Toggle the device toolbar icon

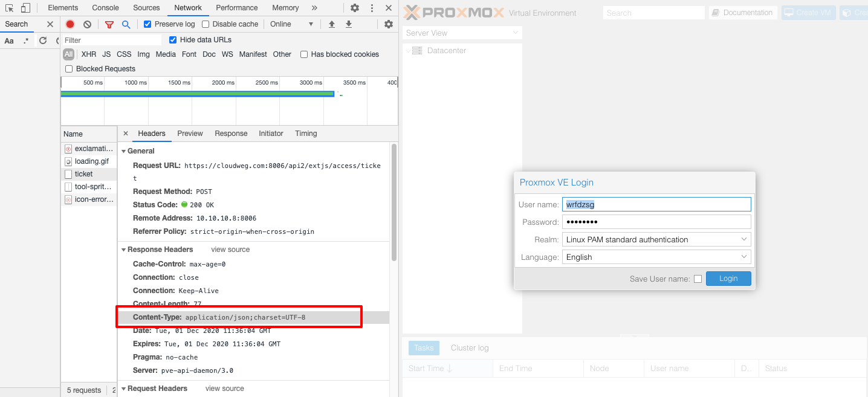click(x=25, y=8)
